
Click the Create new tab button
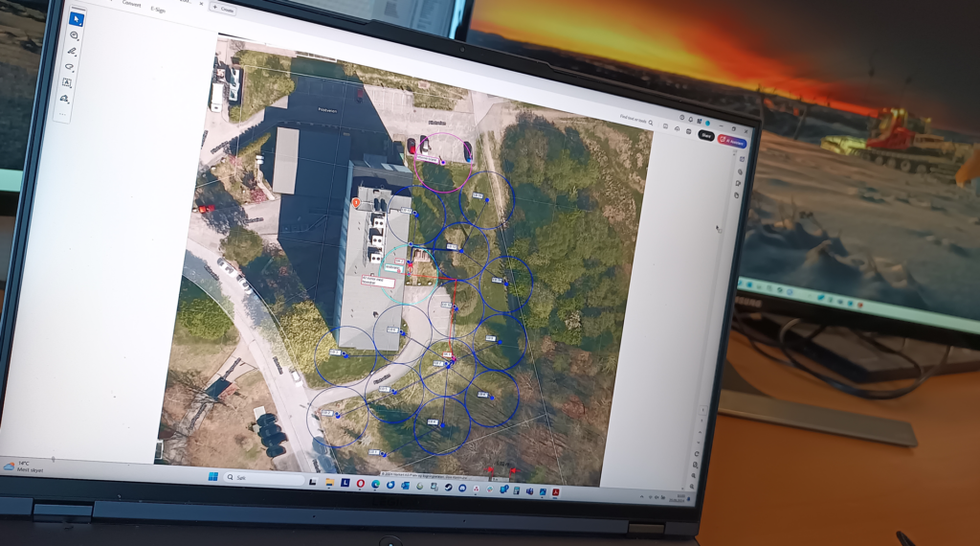point(222,8)
